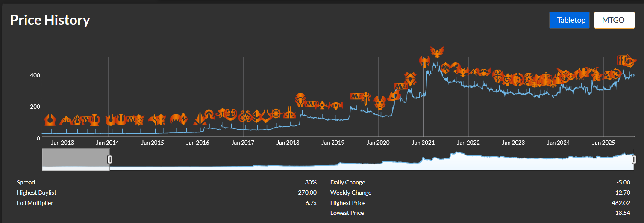
Task: Click the bat-shaped Crimson Vow symbol
Action: click(464, 72)
